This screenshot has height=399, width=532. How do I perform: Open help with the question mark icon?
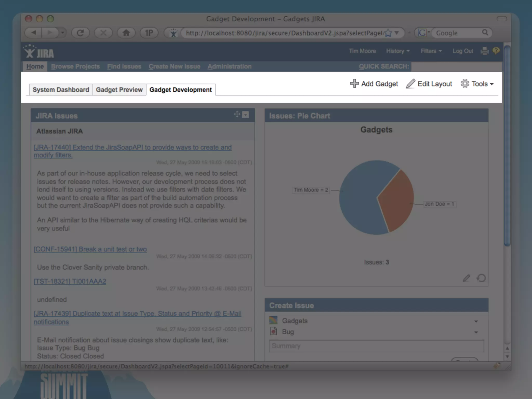[496, 51]
